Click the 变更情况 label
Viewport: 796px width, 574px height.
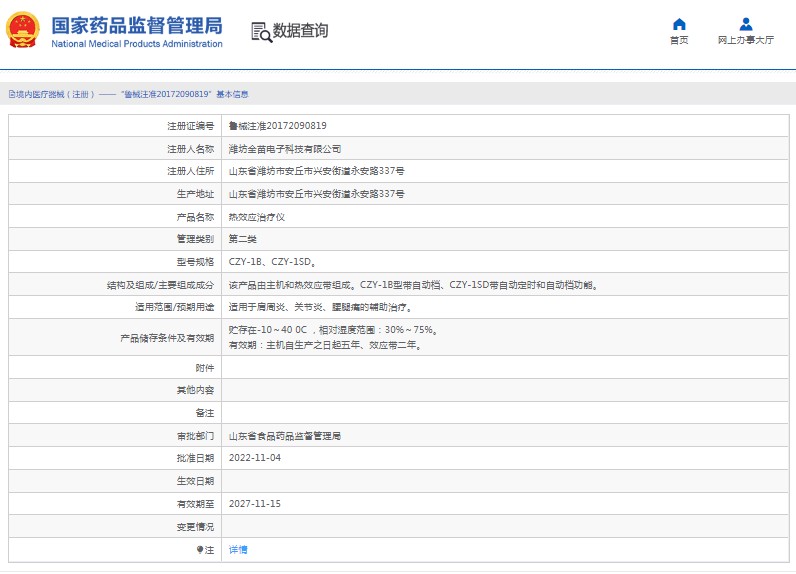(x=195, y=527)
